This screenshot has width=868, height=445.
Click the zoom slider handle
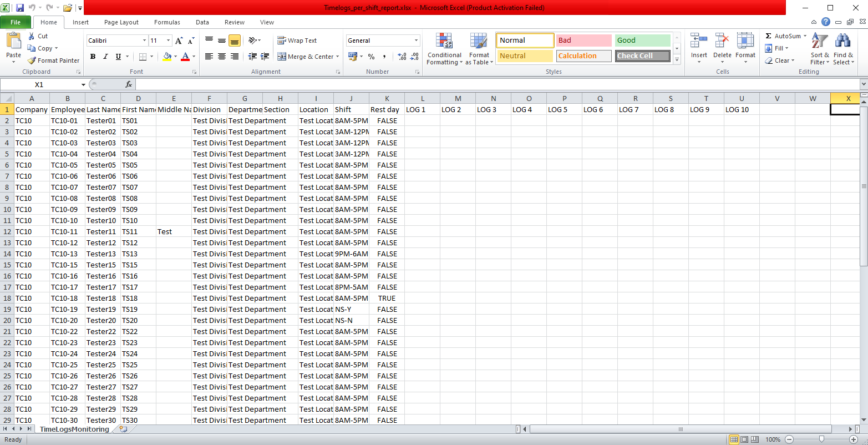click(x=822, y=439)
